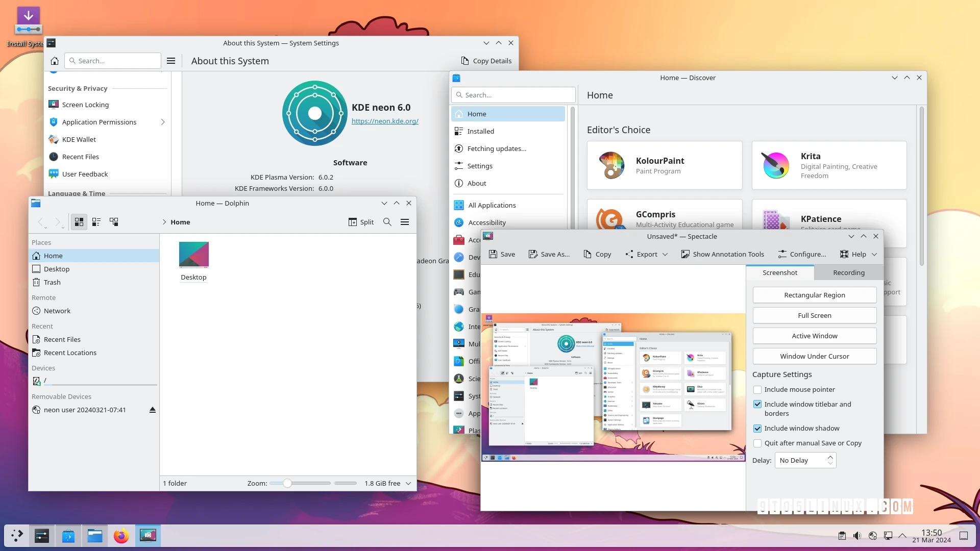This screenshot has height=551, width=980.
Task: Toggle Include window shadow checkbox
Action: 758,428
